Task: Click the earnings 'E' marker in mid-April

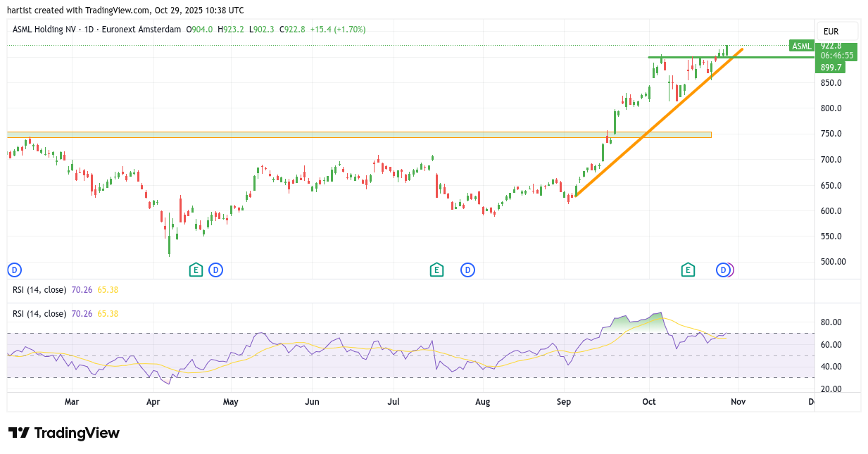Action: pos(196,270)
